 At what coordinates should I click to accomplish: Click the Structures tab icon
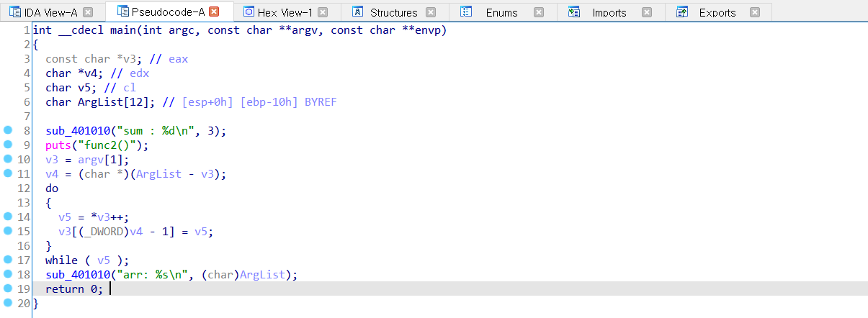(x=358, y=12)
